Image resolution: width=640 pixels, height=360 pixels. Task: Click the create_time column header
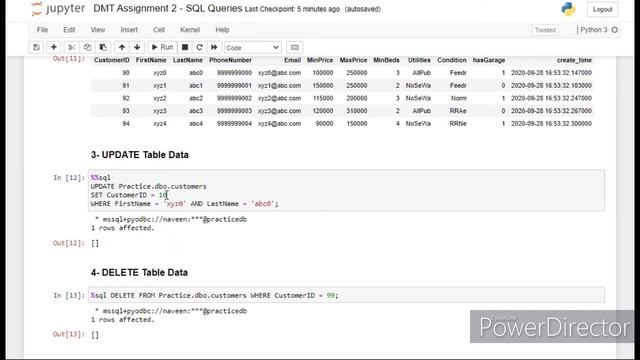(x=574, y=60)
